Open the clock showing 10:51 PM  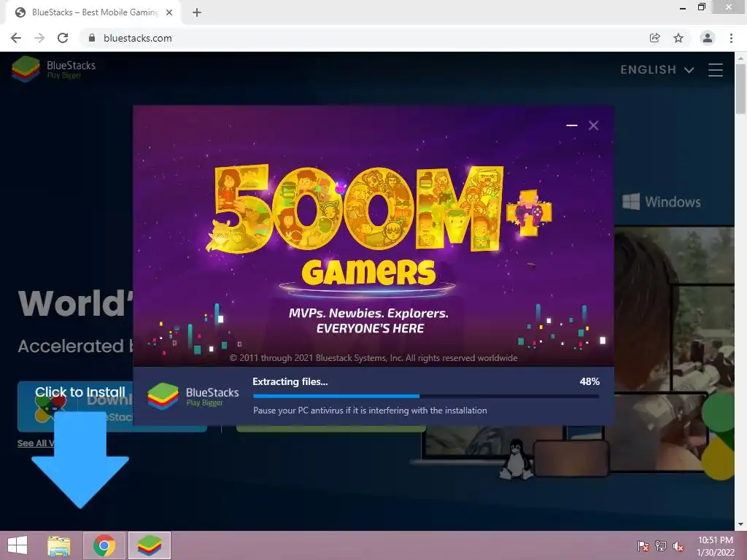(x=716, y=546)
